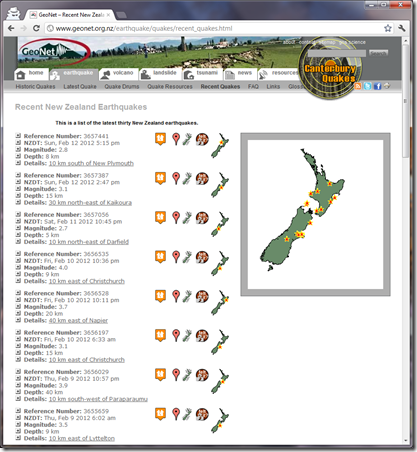
Task: Bookmark page with the star icon
Action: click(x=388, y=28)
